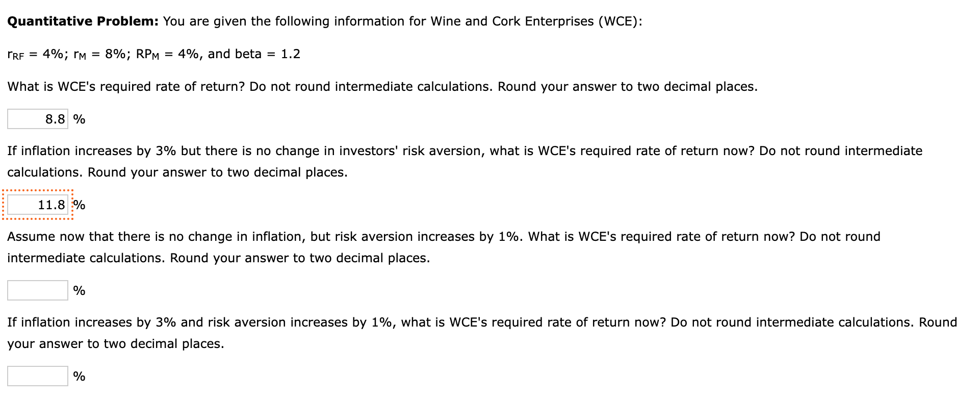Click the risk aversion increases by 1% question
This screenshot has width=980, height=399.
tap(444, 236)
